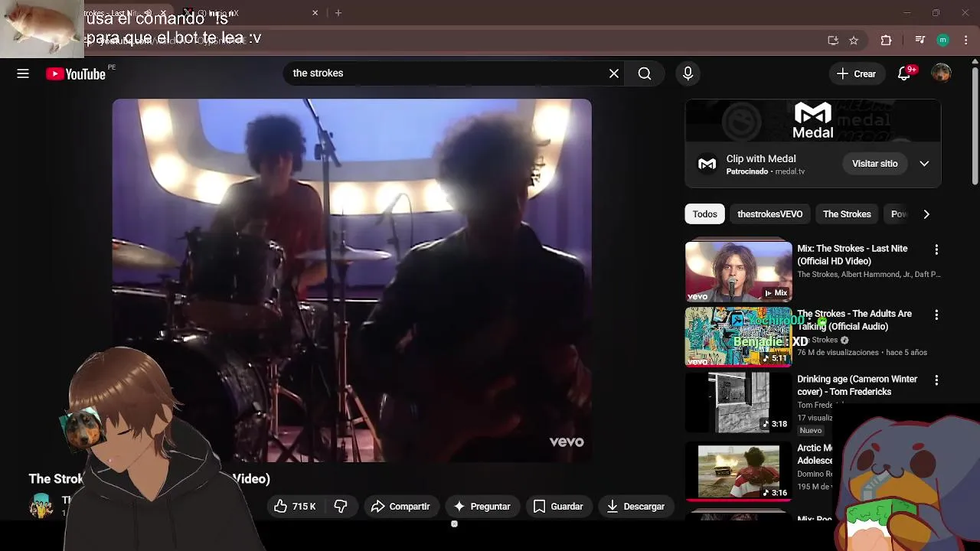Select the thestrokesVEVO filter chip
This screenshot has height=551, width=980.
point(769,214)
